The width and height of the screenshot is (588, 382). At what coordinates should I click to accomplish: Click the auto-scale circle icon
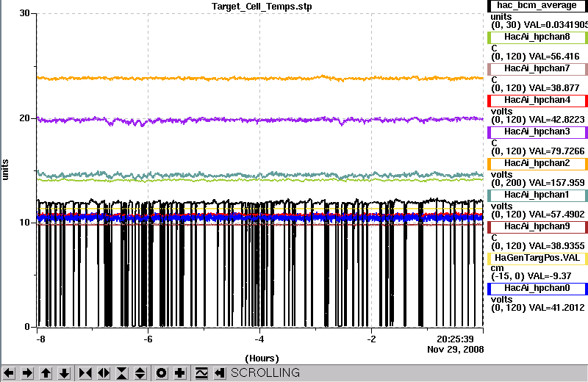pyautogui.click(x=161, y=373)
